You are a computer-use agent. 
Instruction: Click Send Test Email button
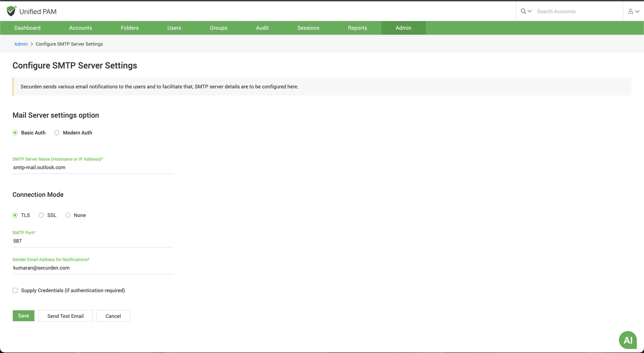[x=66, y=316]
